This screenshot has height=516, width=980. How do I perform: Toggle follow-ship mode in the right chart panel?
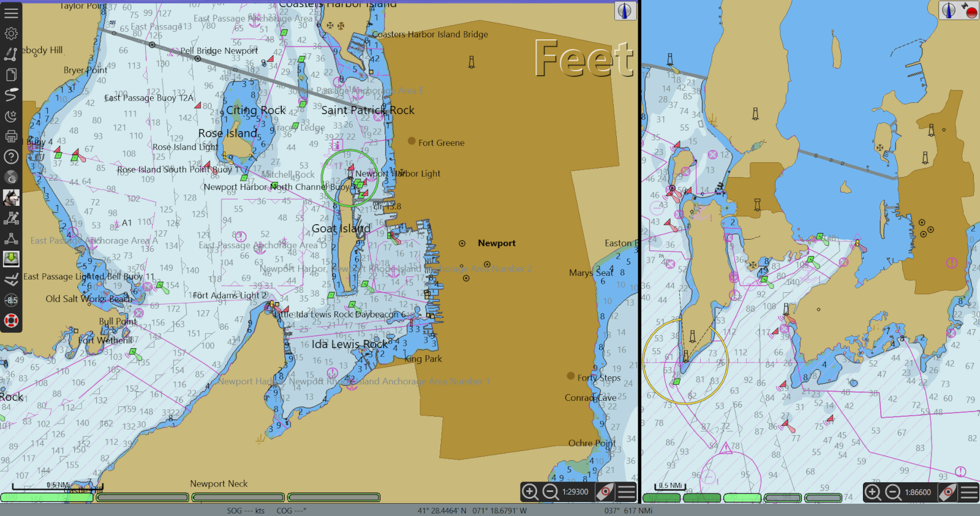(948, 492)
